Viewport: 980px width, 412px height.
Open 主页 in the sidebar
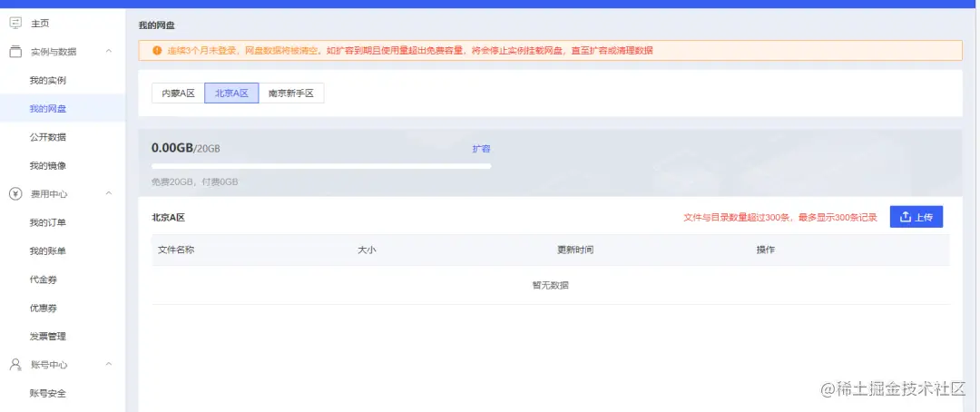tap(40, 24)
